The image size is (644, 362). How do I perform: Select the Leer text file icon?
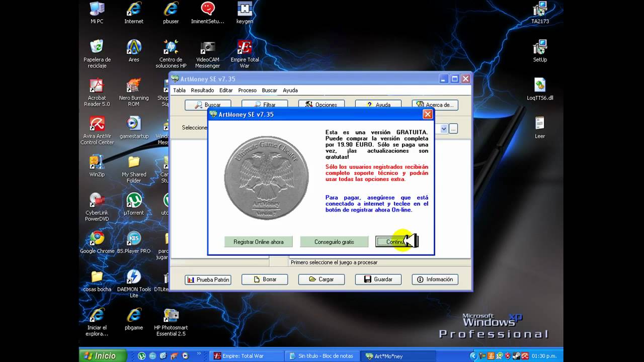click(540, 128)
